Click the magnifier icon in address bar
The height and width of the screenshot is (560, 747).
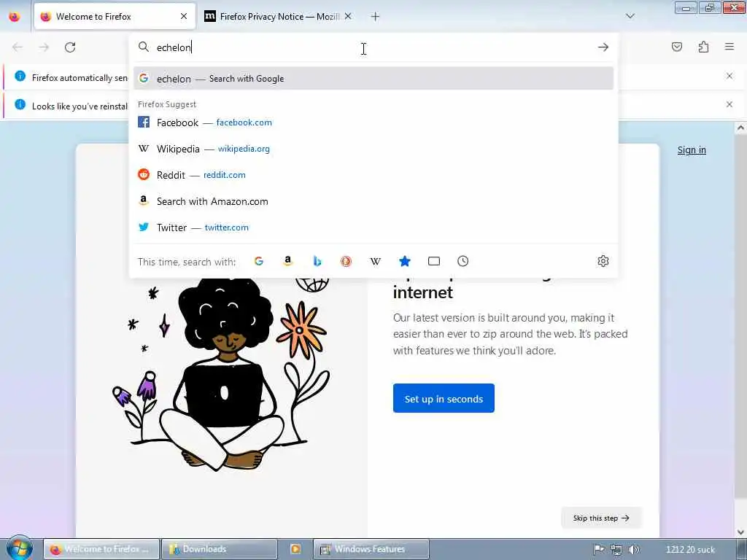[x=144, y=47]
